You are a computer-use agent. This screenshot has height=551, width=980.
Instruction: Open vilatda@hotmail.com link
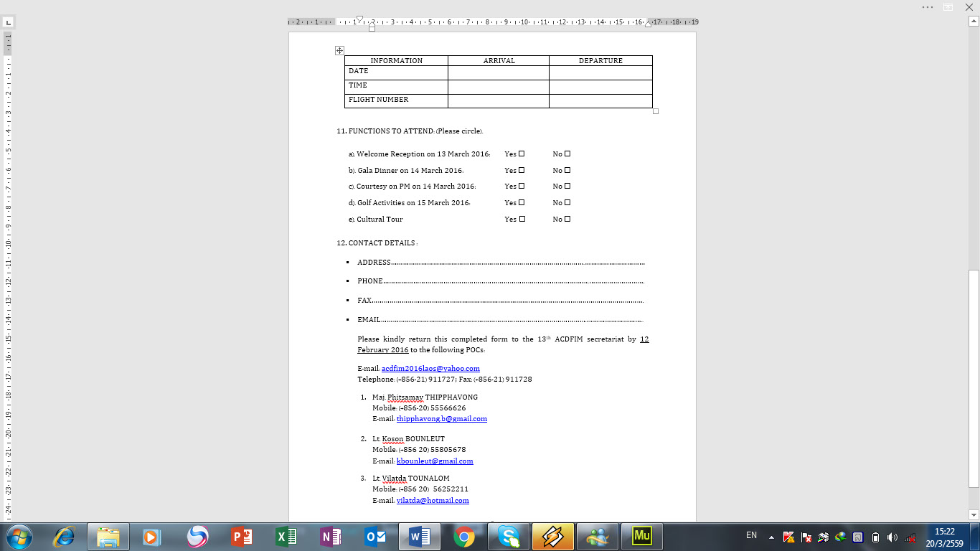433,501
